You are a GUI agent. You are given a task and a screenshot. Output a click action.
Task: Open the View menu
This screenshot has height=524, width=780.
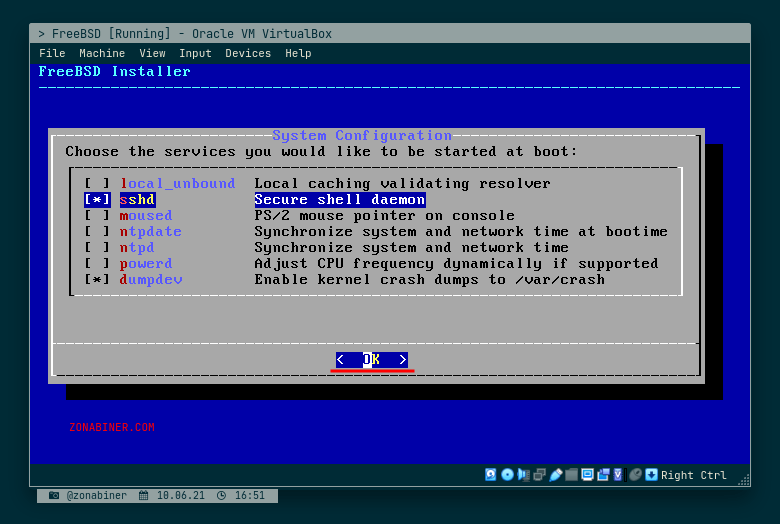point(152,53)
